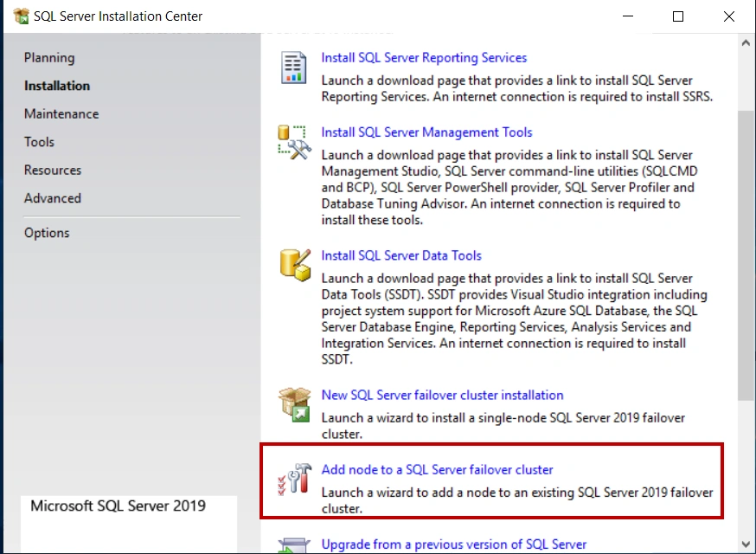Click the Management Tools hammer and wrench icon
Viewport: 756px width, 554px height.
point(294,142)
